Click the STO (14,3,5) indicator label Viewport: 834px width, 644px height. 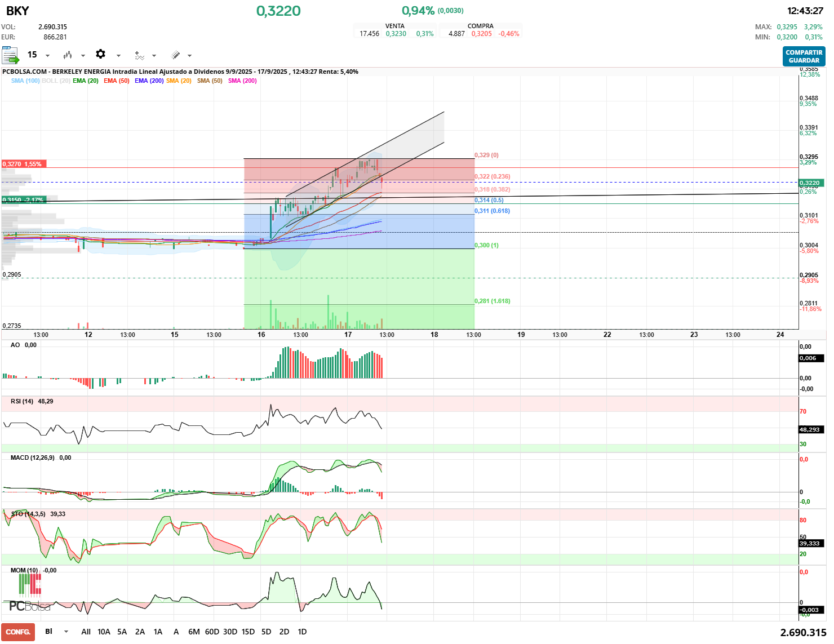tap(28, 514)
